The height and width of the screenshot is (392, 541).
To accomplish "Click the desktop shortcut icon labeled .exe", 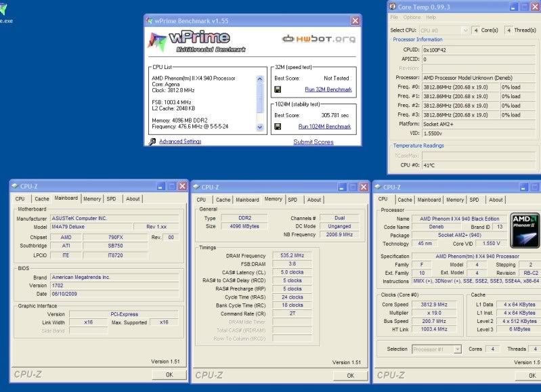I will click(3, 9).
